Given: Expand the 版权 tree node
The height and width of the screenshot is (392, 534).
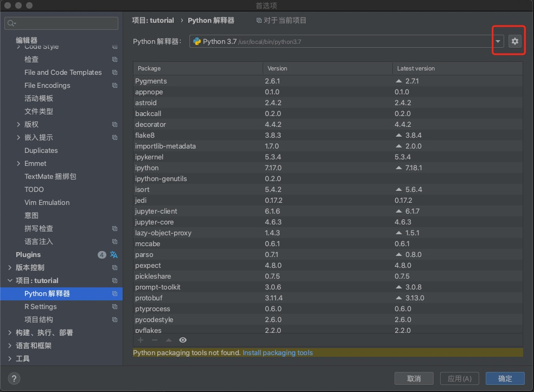Looking at the screenshot, I should pyautogui.click(x=18, y=125).
